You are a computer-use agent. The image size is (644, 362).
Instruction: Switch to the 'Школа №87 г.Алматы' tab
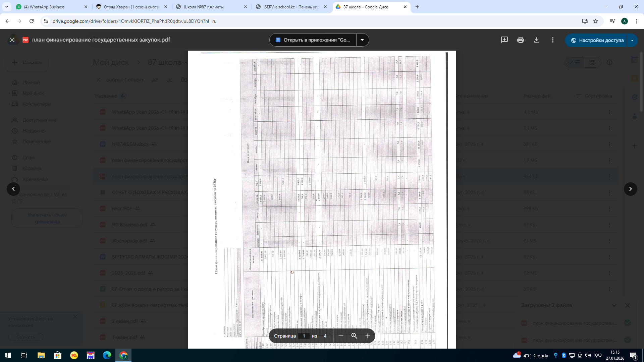(212, 7)
